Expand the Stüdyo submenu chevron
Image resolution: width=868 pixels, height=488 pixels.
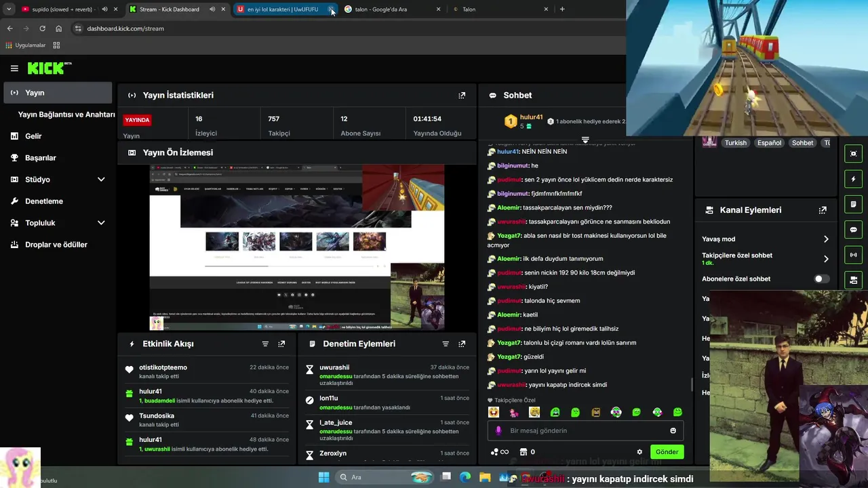(101, 180)
